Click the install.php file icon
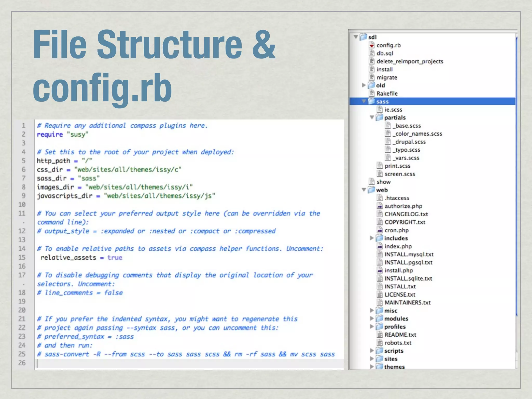 point(380,270)
